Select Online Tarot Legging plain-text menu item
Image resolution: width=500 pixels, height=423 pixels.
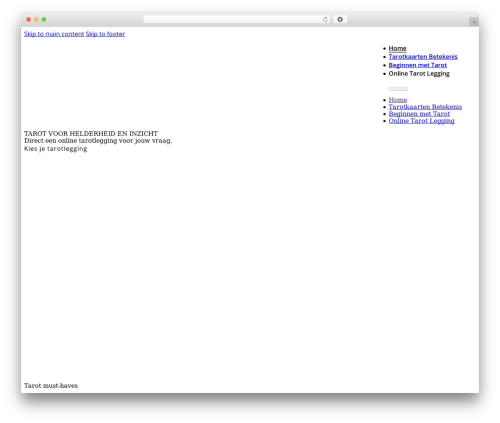(419, 74)
